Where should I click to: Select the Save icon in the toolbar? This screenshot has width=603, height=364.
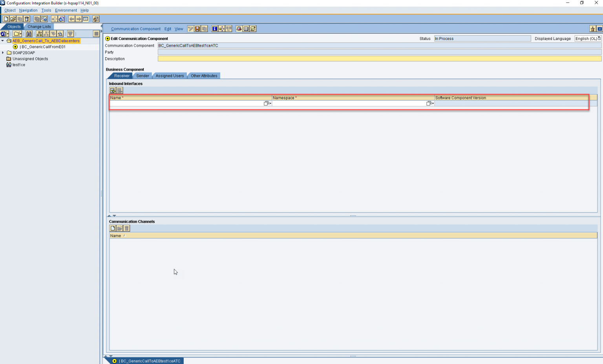[197, 28]
